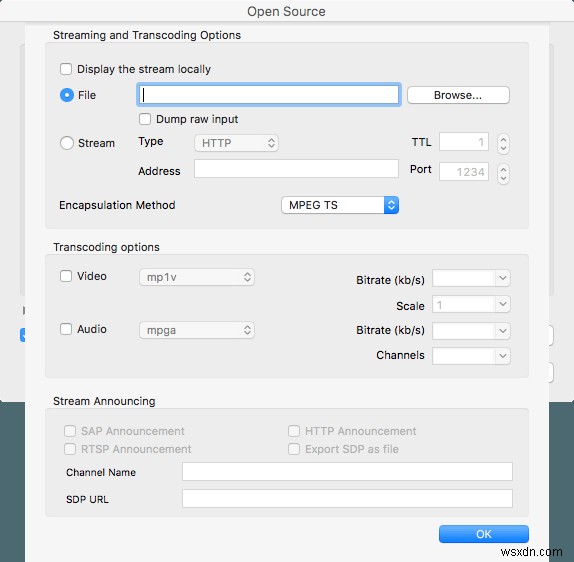Open the stream Type HTTP dropdown

pos(236,143)
